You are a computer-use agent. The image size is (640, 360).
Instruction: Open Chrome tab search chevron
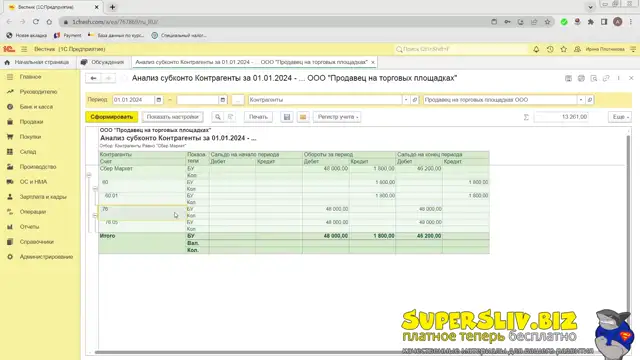pos(590,7)
